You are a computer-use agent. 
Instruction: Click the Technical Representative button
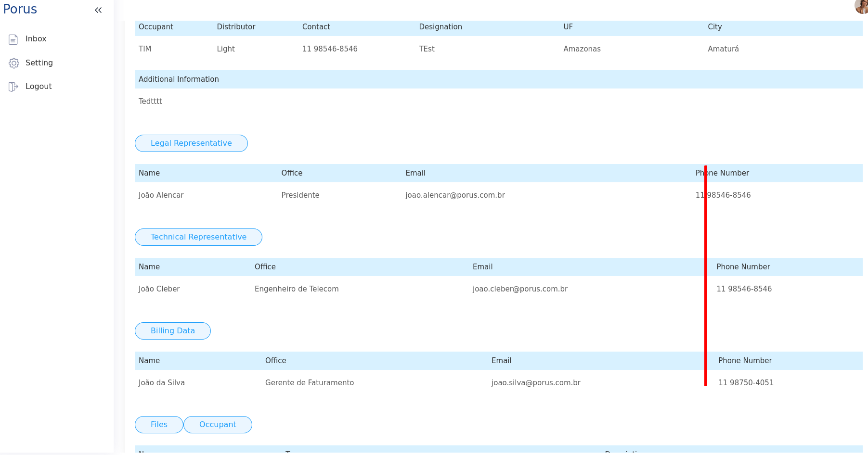pyautogui.click(x=198, y=237)
